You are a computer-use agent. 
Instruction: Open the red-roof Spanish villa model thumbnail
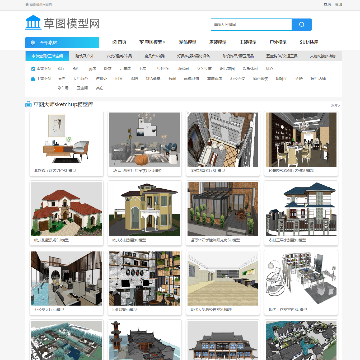tap(66, 209)
